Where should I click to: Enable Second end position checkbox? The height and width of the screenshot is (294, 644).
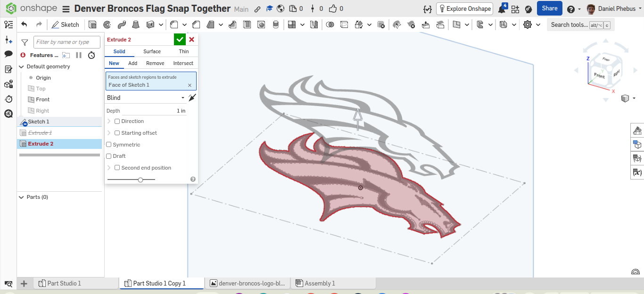(117, 168)
